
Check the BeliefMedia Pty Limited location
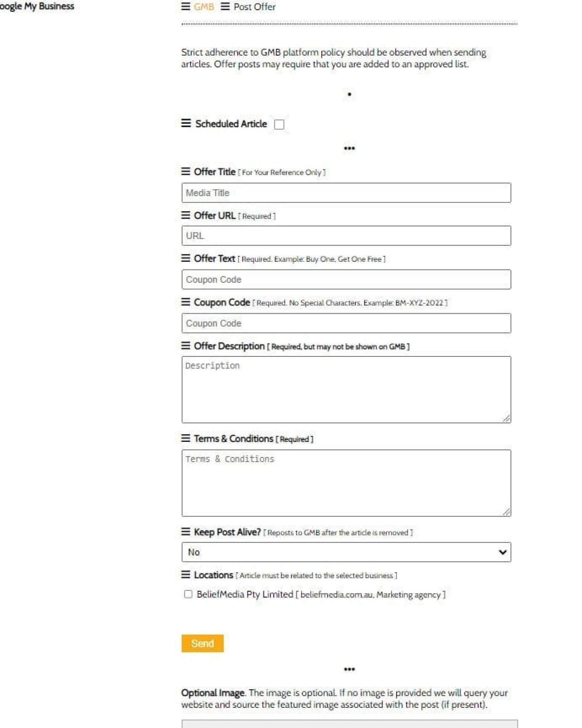click(188, 594)
